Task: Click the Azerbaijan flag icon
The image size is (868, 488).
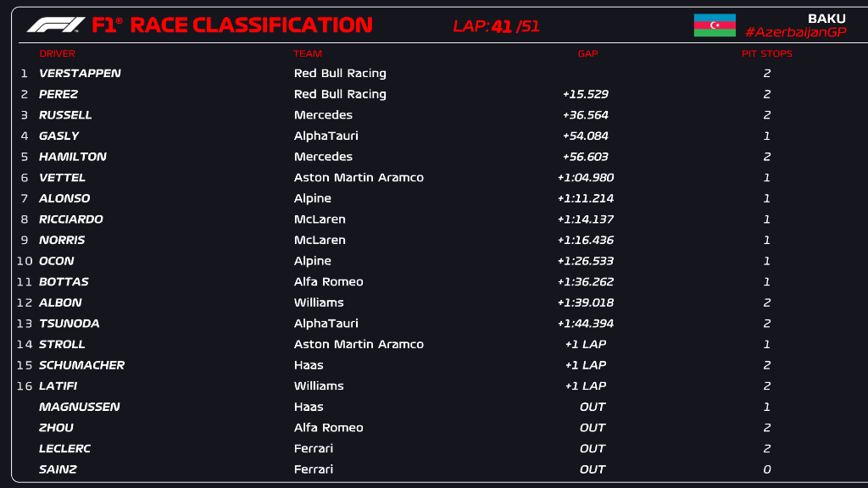Action: click(x=715, y=25)
